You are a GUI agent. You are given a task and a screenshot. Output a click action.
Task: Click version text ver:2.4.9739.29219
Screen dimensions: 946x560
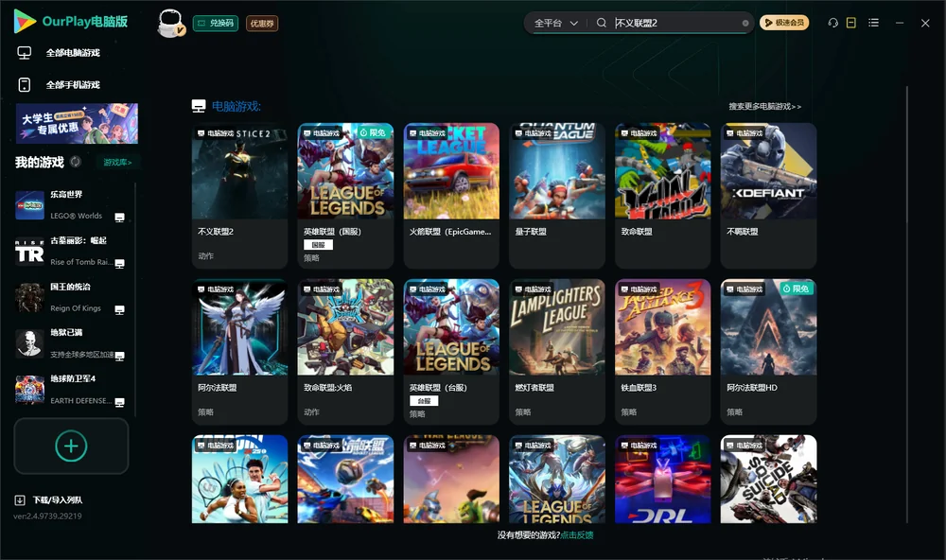(x=47, y=516)
